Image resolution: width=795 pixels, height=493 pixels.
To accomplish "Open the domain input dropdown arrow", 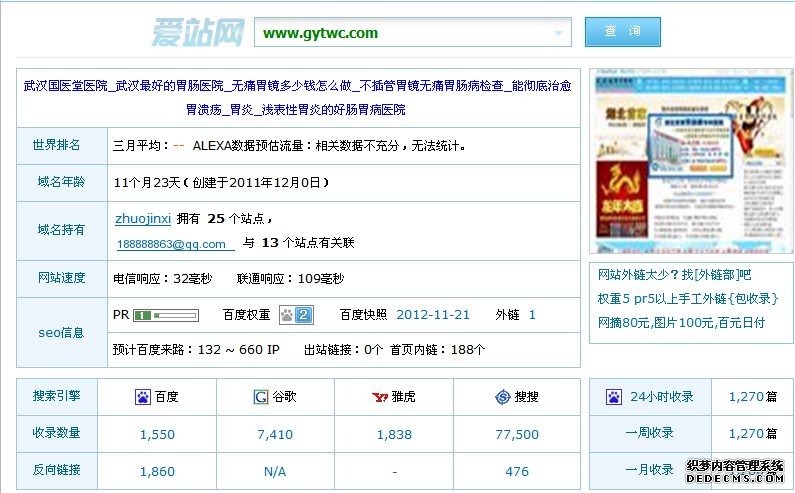I will click(x=558, y=33).
